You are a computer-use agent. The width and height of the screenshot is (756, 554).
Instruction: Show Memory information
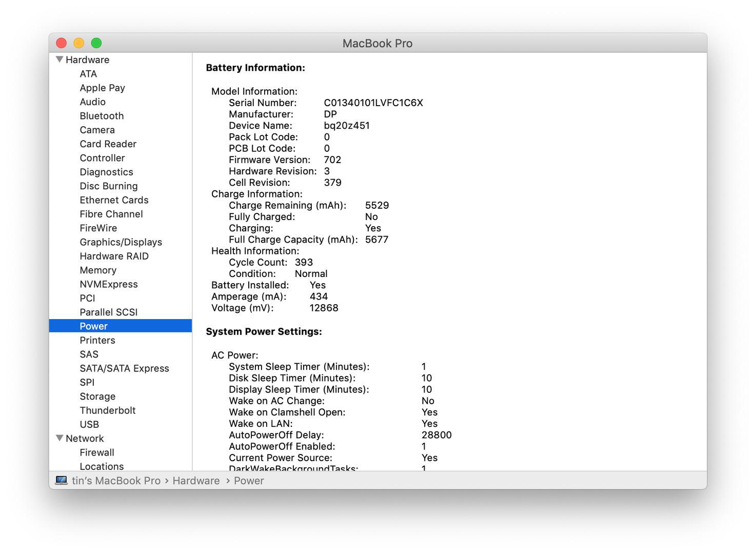pyautogui.click(x=98, y=270)
